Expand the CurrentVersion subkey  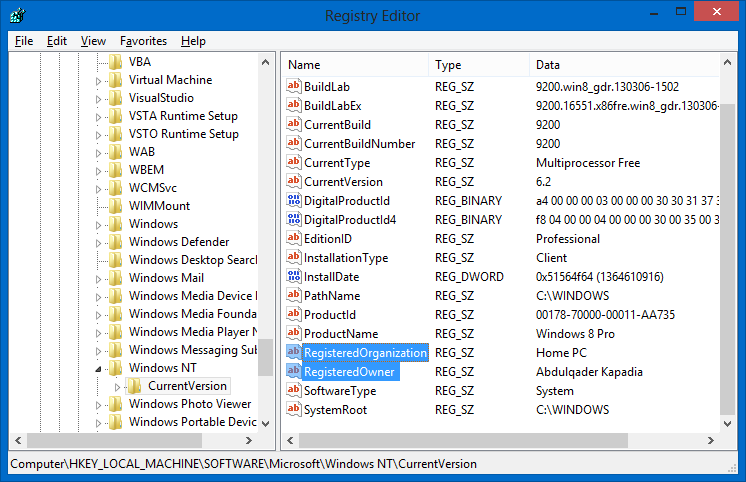(x=118, y=387)
